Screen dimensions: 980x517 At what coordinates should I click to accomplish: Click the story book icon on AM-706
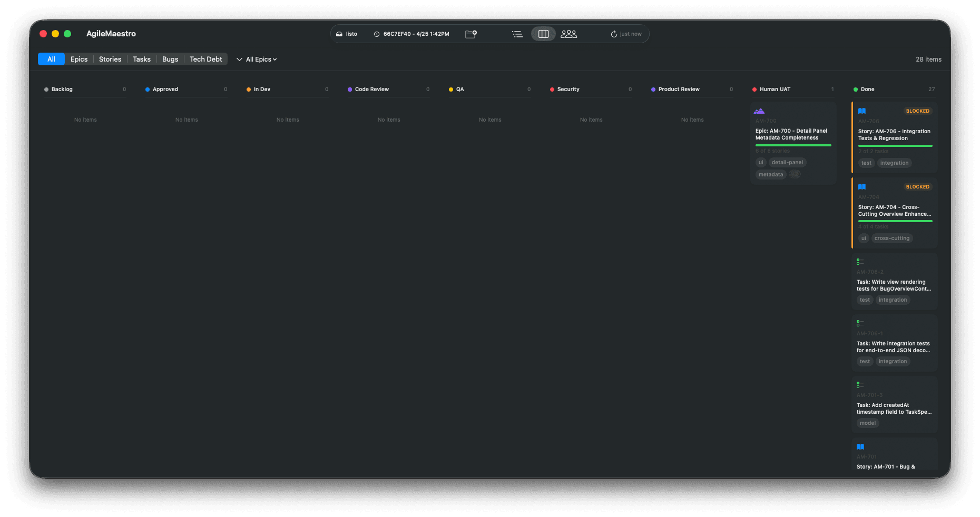(862, 111)
